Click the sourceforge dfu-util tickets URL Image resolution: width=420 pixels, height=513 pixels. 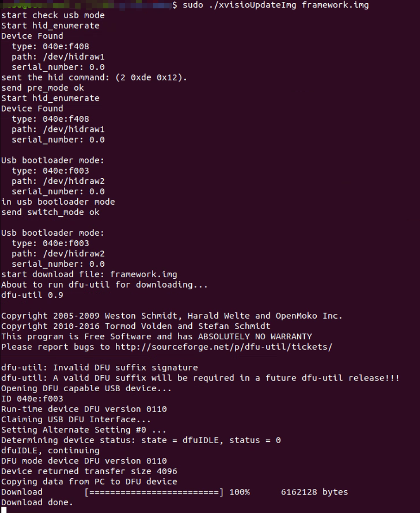coord(224,347)
